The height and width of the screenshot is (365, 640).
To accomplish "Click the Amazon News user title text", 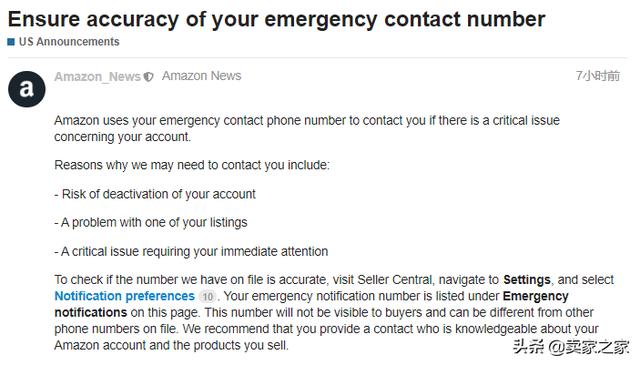I will [202, 76].
